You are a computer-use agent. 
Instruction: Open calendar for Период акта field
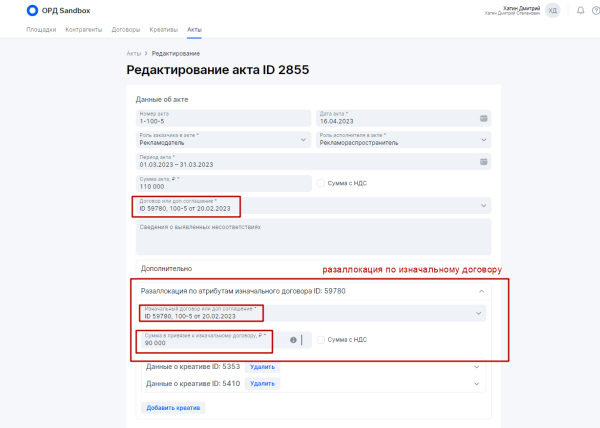tap(485, 161)
